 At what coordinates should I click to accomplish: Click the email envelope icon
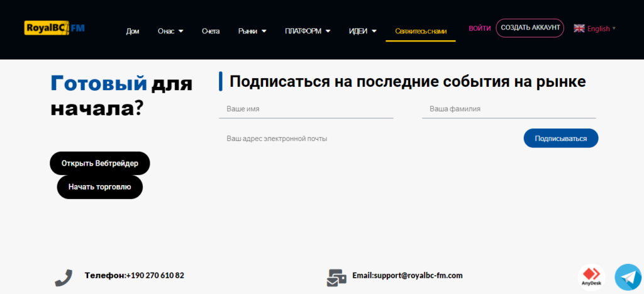[x=336, y=278]
